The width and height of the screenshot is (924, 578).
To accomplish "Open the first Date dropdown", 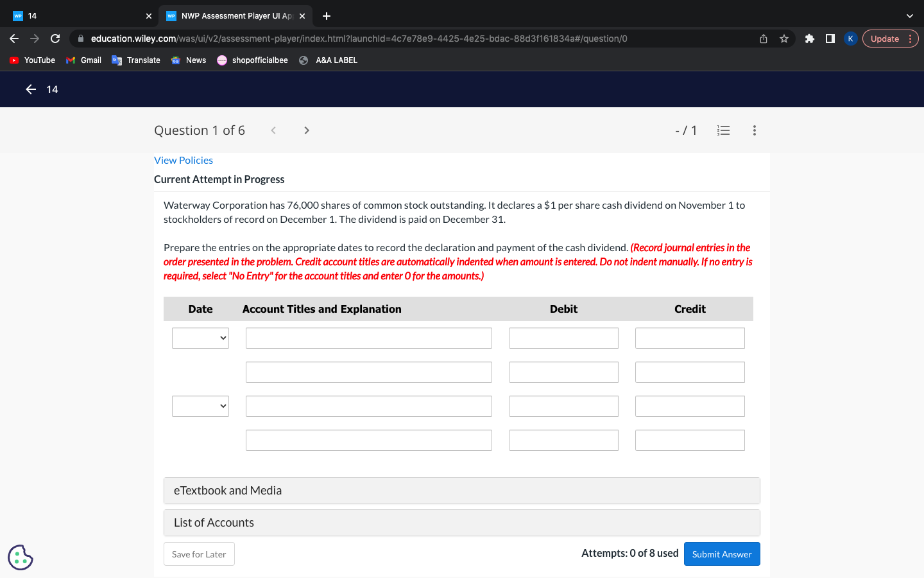I will tap(200, 338).
